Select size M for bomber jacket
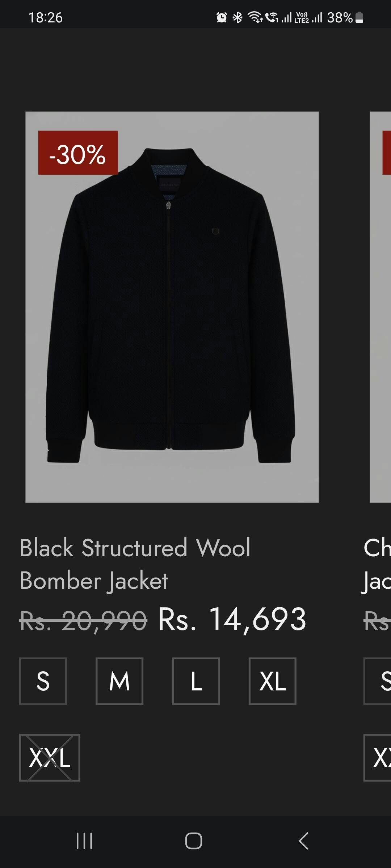 pos(119,681)
